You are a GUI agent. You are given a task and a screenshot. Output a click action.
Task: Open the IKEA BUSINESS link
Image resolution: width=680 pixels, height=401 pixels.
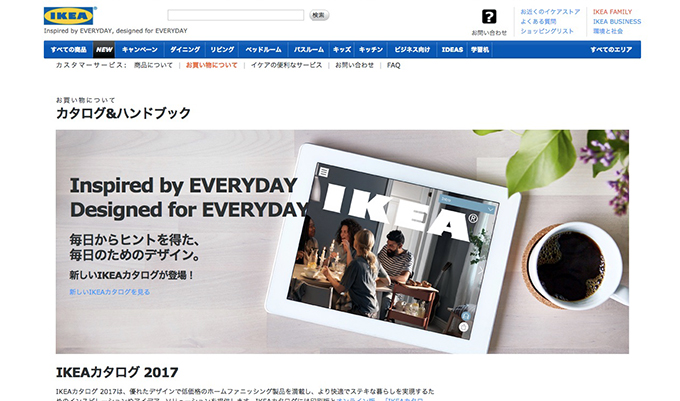point(617,21)
